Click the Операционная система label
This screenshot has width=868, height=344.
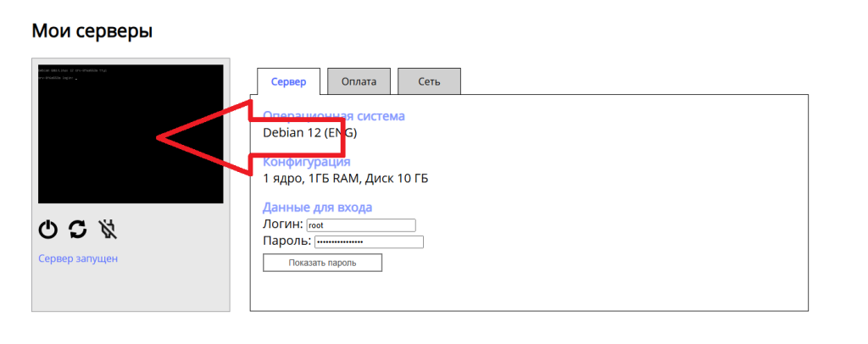334,116
